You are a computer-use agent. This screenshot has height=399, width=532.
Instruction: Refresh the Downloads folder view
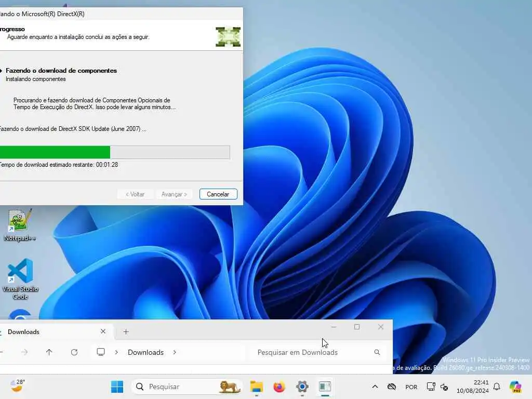74,352
